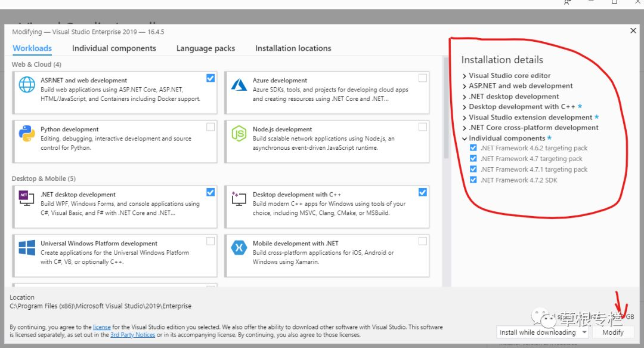Expand Desktop development with C++ details
Viewport: 644px width, 348px height.
(x=464, y=107)
